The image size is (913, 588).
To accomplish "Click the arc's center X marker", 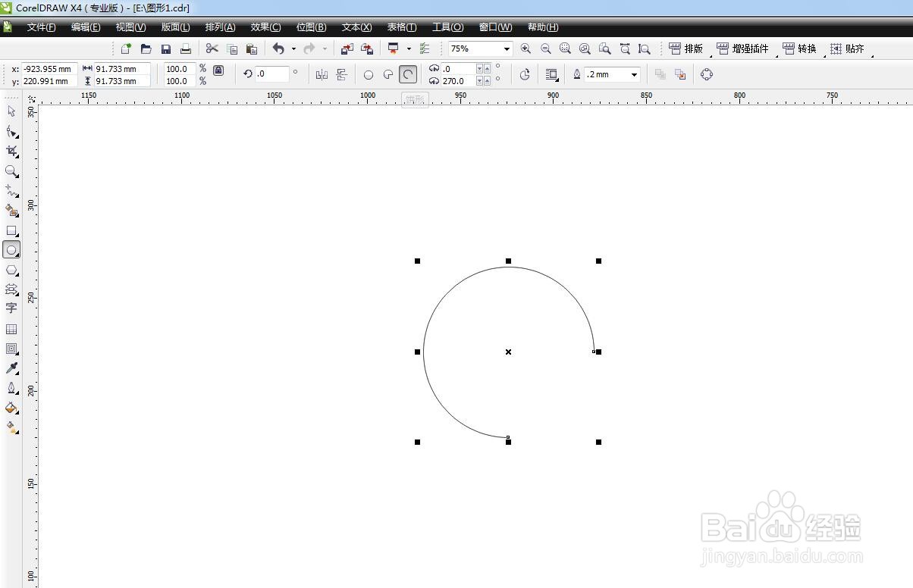I will pos(508,352).
